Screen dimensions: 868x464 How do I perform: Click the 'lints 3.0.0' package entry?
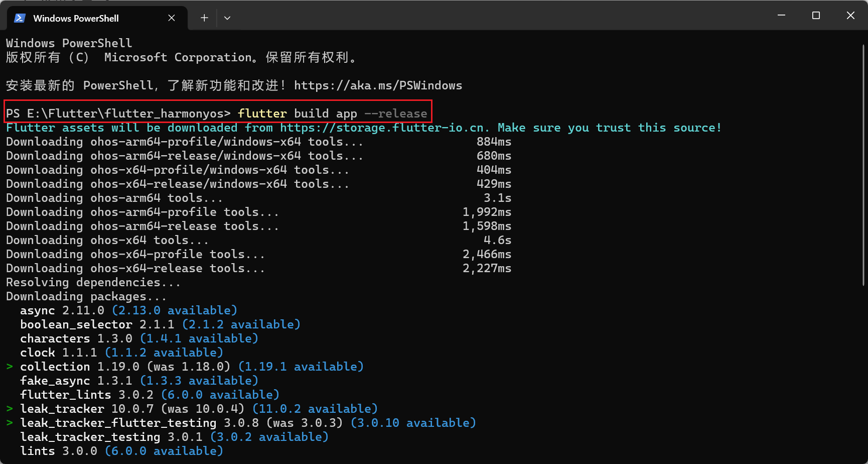(x=59, y=451)
